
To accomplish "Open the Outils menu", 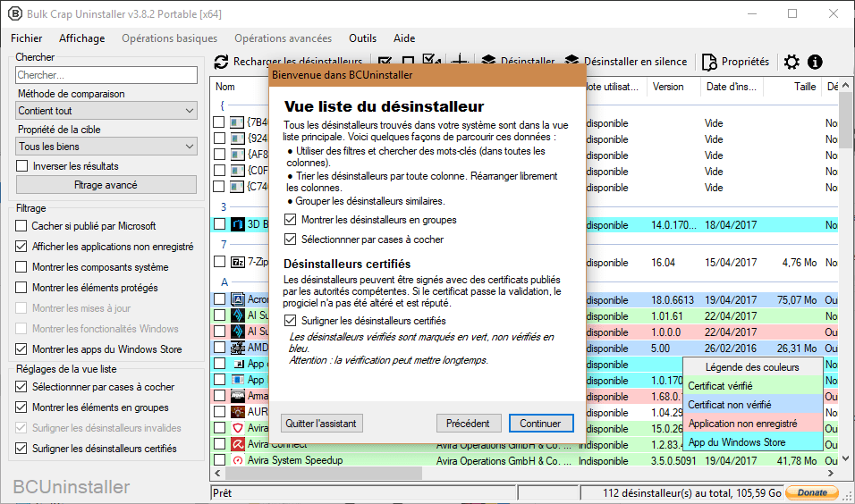I will click(x=362, y=38).
